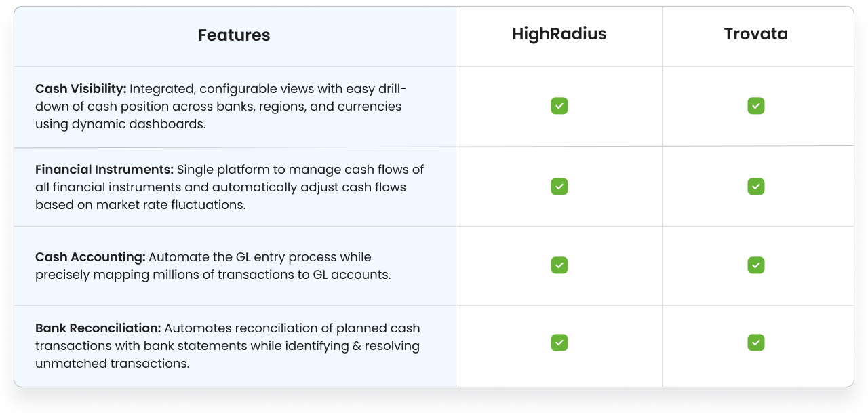Click Trovata checkmark for Cash Visibility
The height and width of the screenshot is (420, 868).
coord(756,106)
